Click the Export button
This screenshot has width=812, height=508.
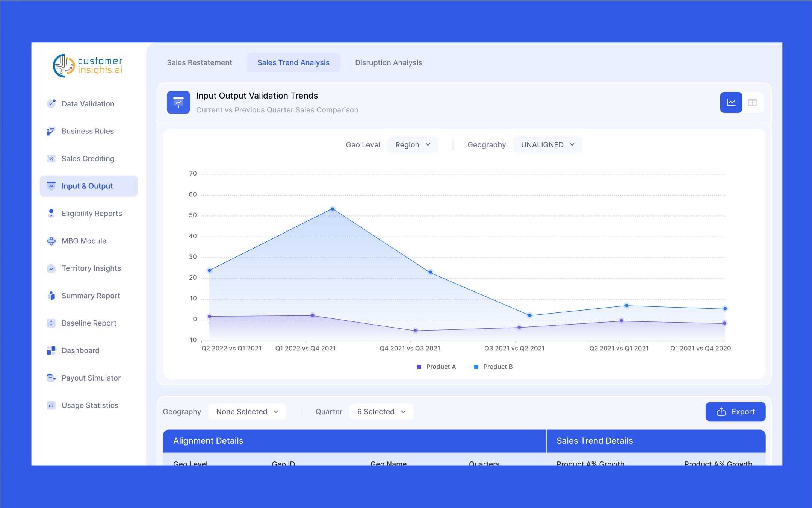click(x=735, y=412)
